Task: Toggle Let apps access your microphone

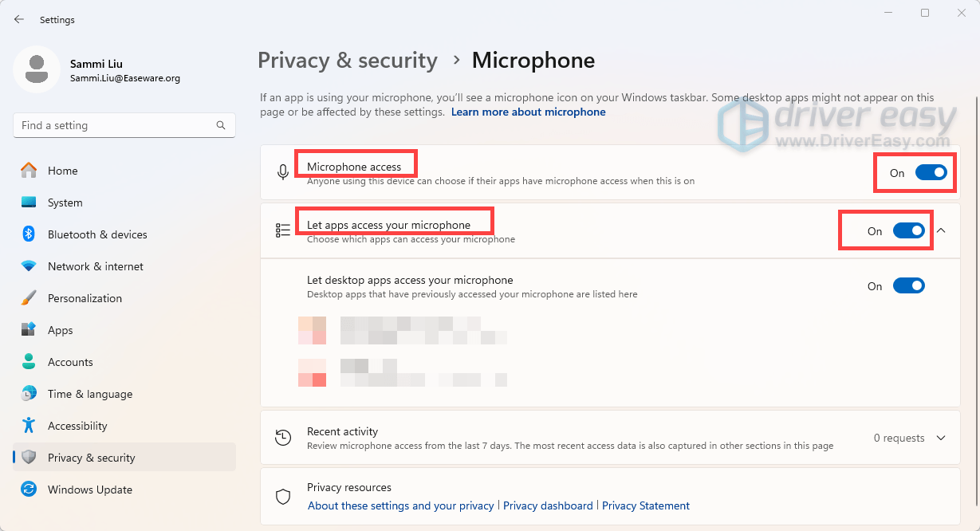Action: [x=908, y=230]
